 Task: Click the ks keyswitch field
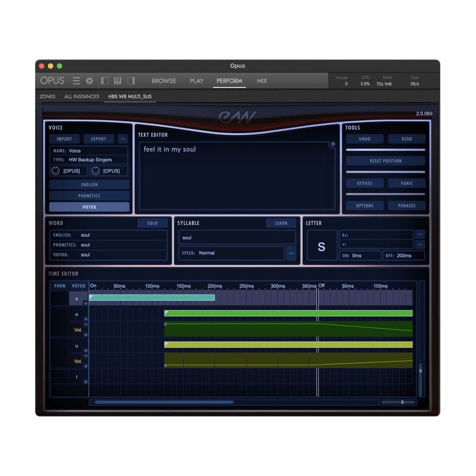point(377,235)
